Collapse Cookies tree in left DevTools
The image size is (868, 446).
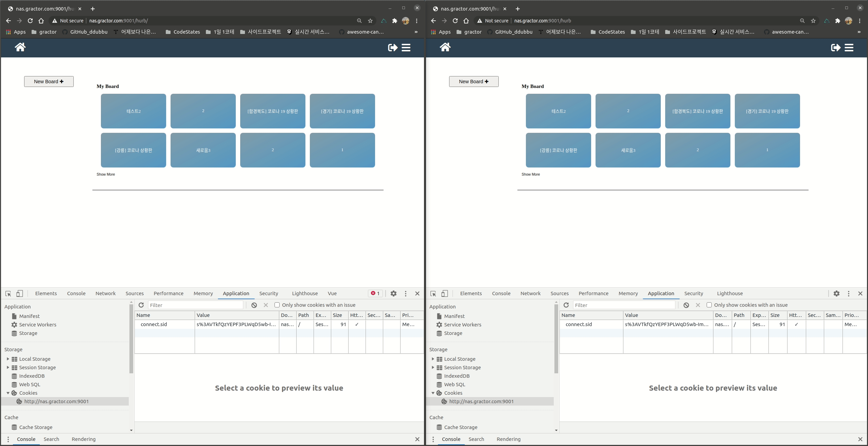click(8, 393)
